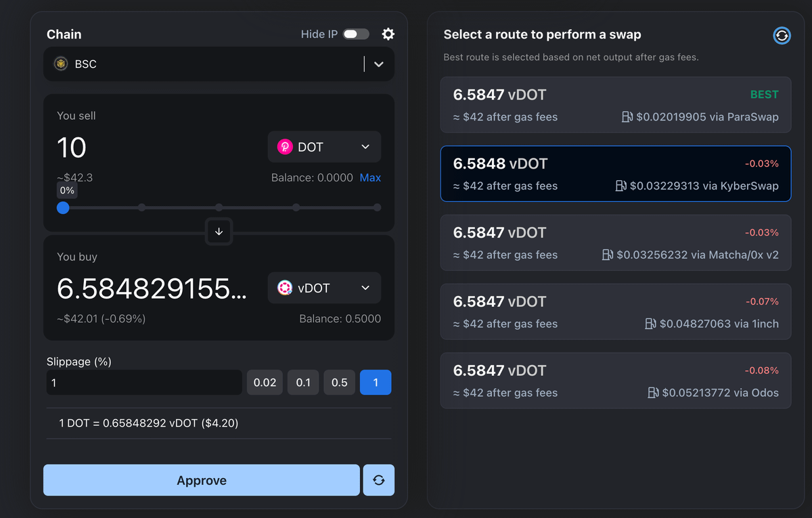Image resolution: width=812 pixels, height=518 pixels.
Task: Select the KyberSwap route card
Action: point(616,174)
